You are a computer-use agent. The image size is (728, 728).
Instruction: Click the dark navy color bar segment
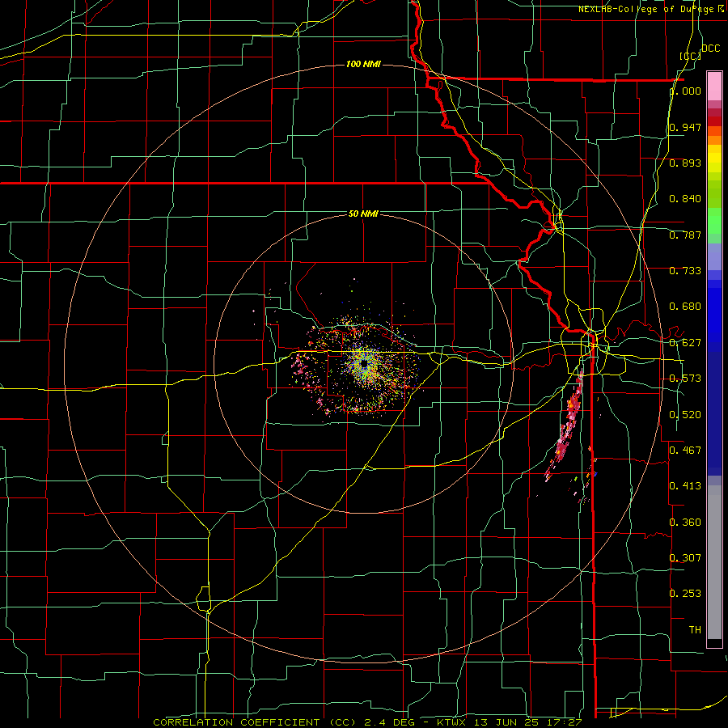point(714,413)
